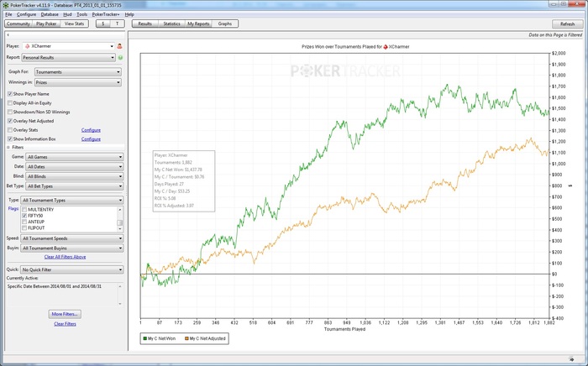Image resolution: width=588 pixels, height=366 pixels.
Task: Open the Date filter dropdown
Action: [x=75, y=167]
